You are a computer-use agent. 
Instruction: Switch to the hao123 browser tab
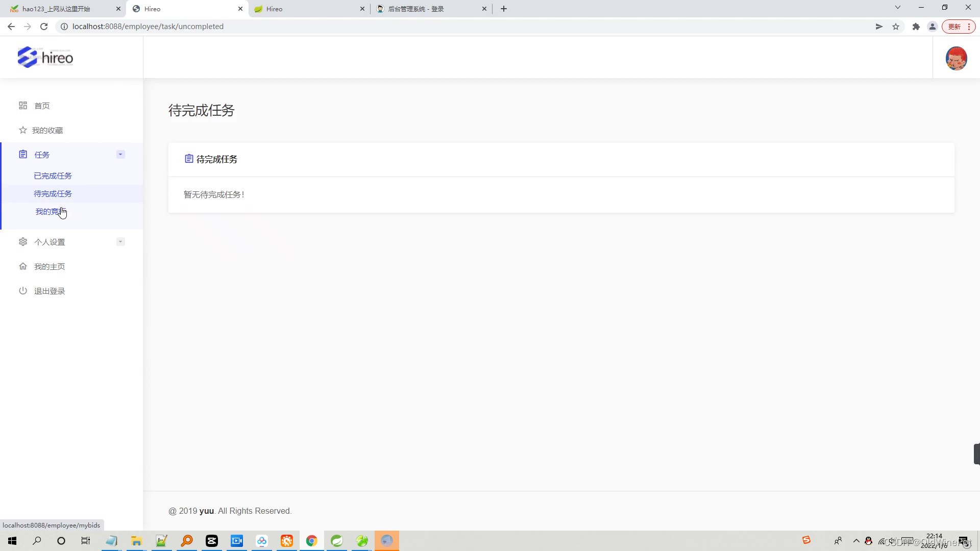[x=56, y=9]
